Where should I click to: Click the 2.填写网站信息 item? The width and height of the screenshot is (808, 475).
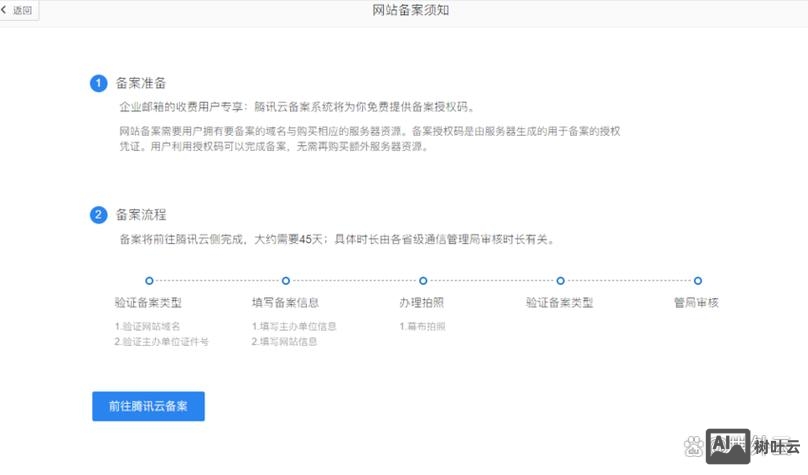pos(284,342)
